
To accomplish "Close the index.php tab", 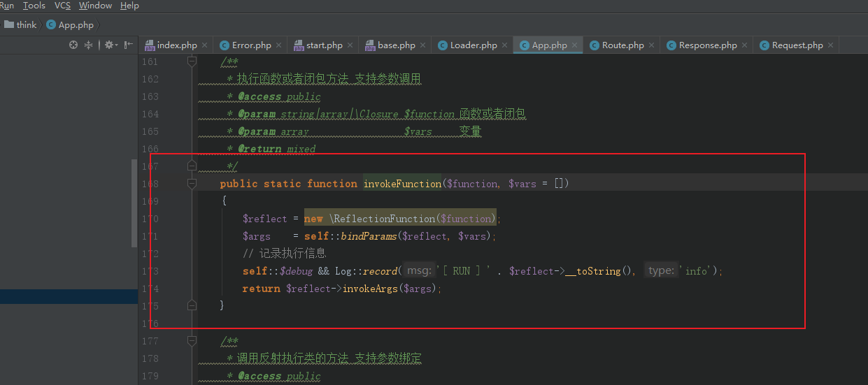I will point(204,45).
